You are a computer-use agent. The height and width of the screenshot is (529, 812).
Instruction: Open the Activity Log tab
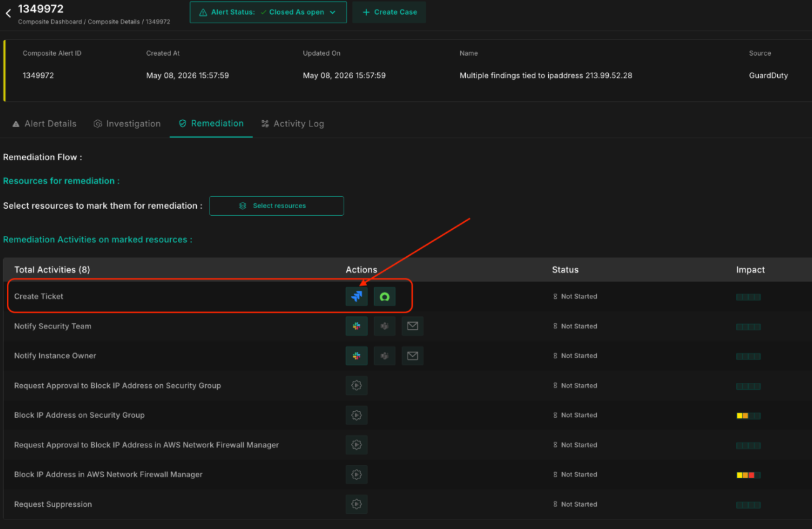[292, 123]
